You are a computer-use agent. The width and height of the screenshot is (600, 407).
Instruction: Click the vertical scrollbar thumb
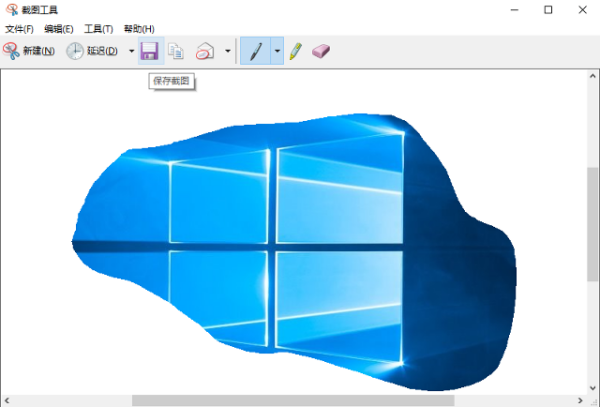coord(593,224)
